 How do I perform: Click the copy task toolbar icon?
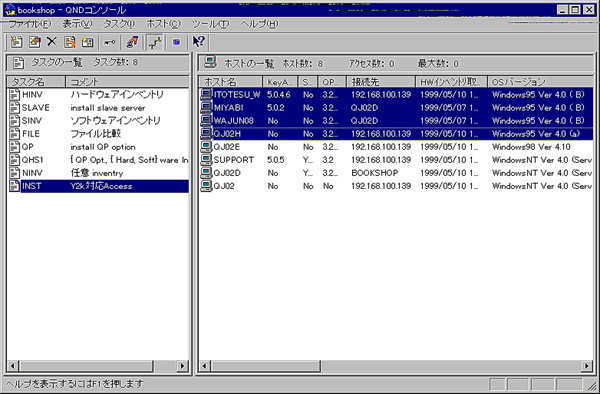(70, 42)
